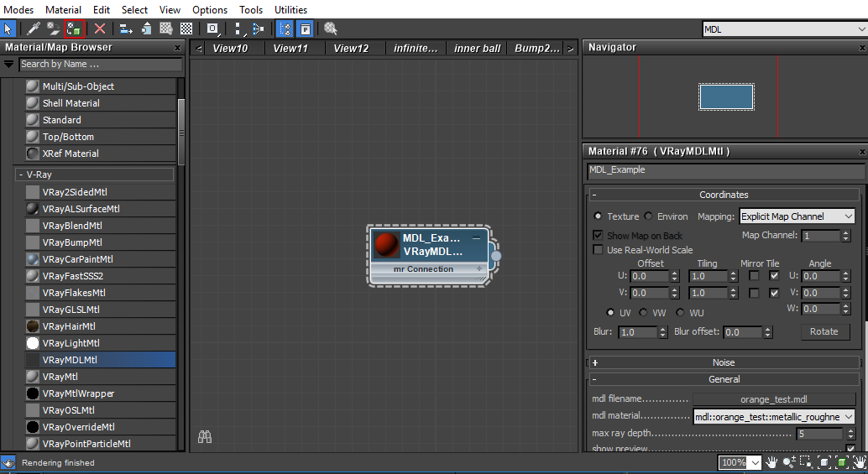Open the mdl material dropdown
Viewport: 868px width, 474px height.
tap(773, 417)
